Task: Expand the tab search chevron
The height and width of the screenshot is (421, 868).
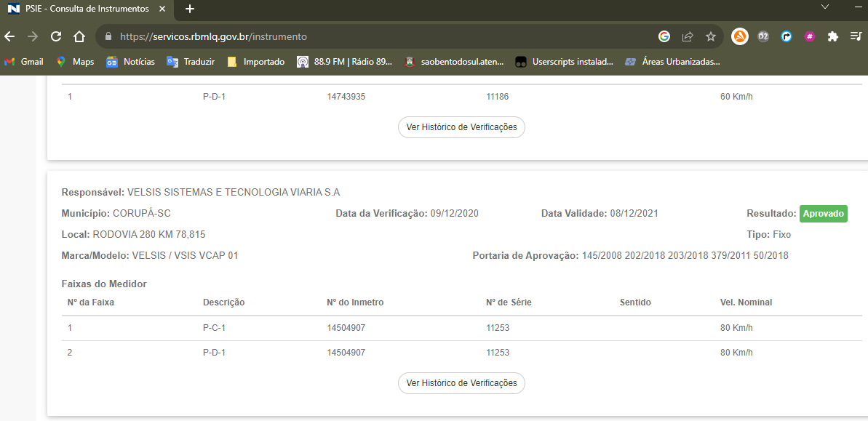Action: point(824,7)
